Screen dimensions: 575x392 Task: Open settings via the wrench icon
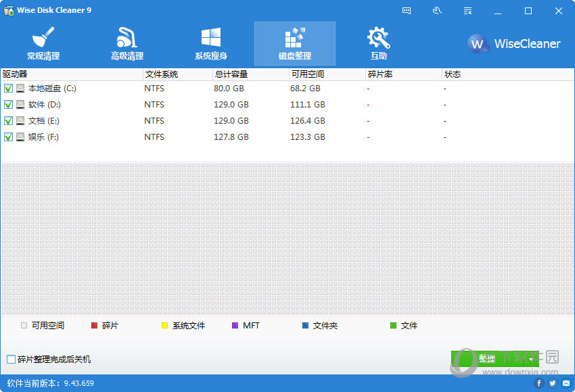click(437, 11)
